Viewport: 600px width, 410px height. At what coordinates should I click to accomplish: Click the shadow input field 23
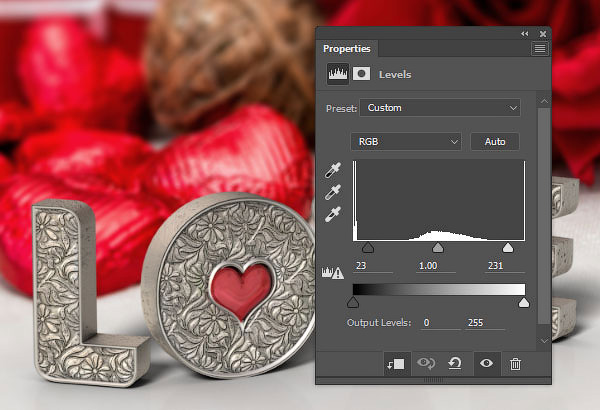pos(373,266)
